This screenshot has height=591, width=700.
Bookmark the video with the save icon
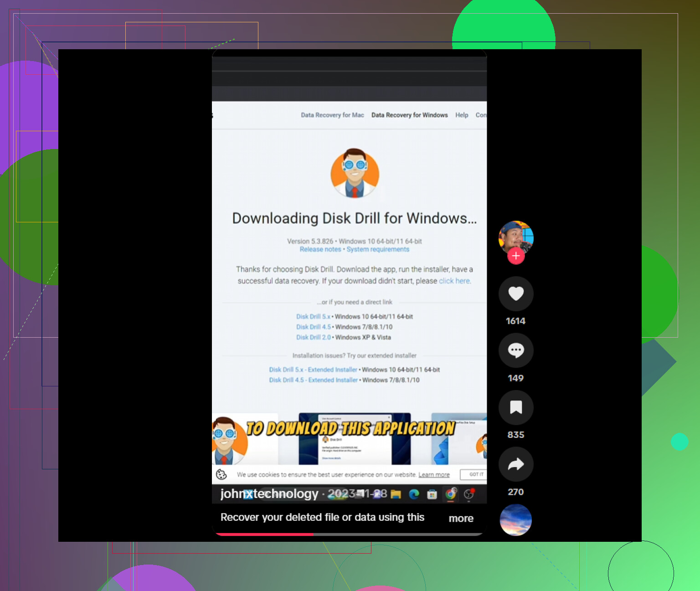pos(516,407)
